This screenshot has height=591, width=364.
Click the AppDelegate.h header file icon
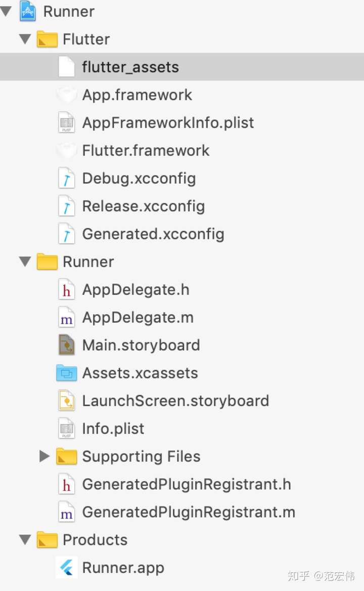pyautogui.click(x=67, y=289)
